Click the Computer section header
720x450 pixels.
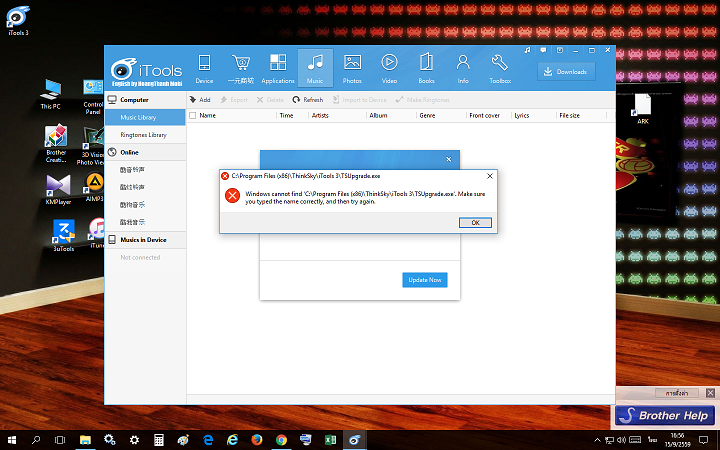pyautogui.click(x=145, y=100)
